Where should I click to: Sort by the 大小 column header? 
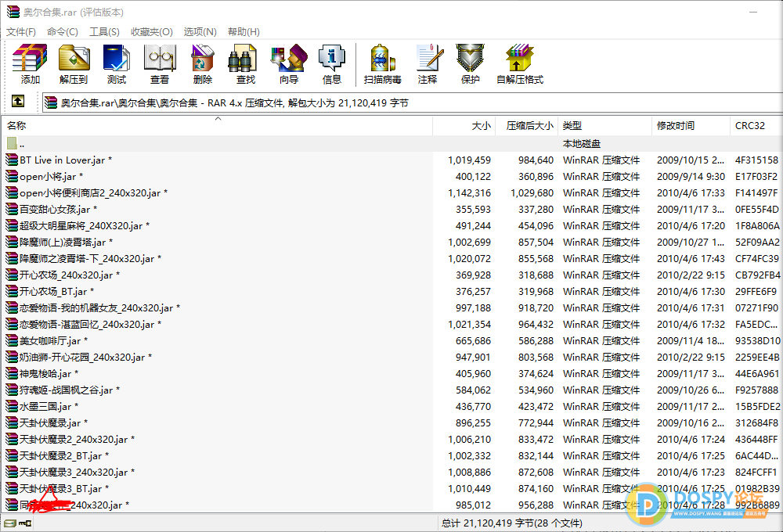click(464, 126)
